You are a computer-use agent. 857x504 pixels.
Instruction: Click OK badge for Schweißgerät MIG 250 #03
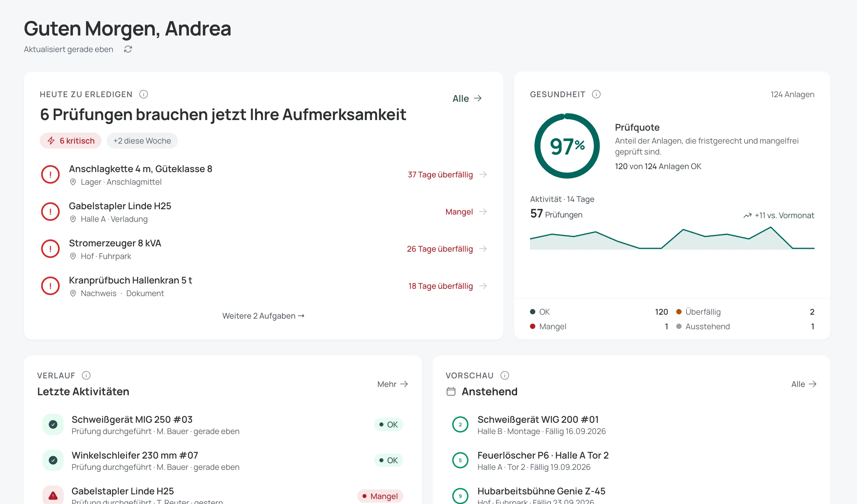[388, 424]
